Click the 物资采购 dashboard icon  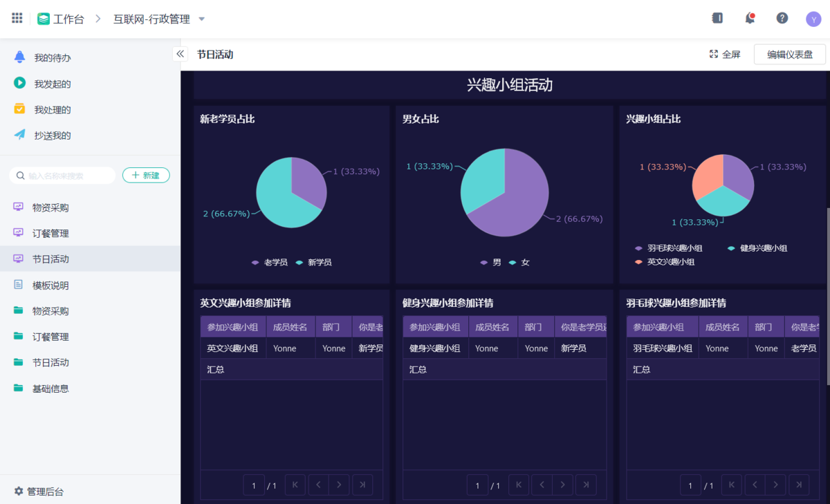pos(19,207)
